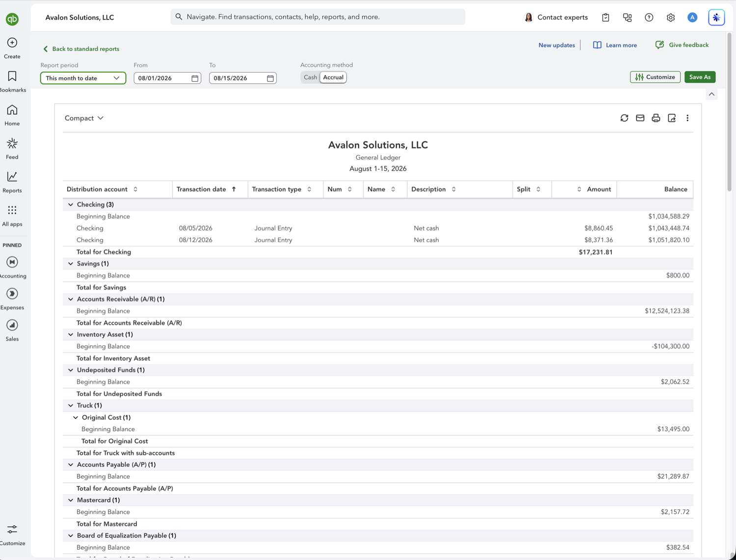Click the screens icon beside the help icon
Screen dimensions: 736x560
tap(627, 17)
